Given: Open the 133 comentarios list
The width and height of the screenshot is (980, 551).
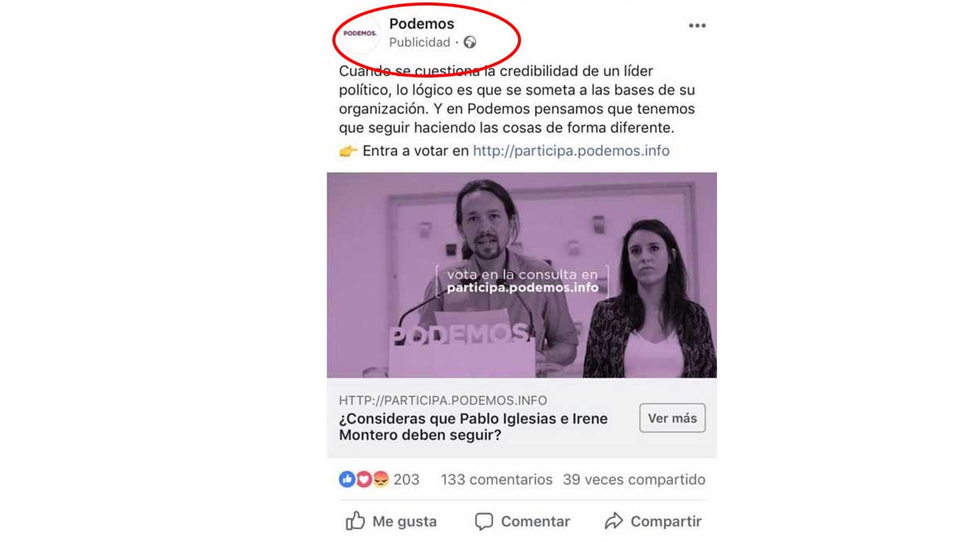Looking at the screenshot, I should pyautogui.click(x=497, y=480).
